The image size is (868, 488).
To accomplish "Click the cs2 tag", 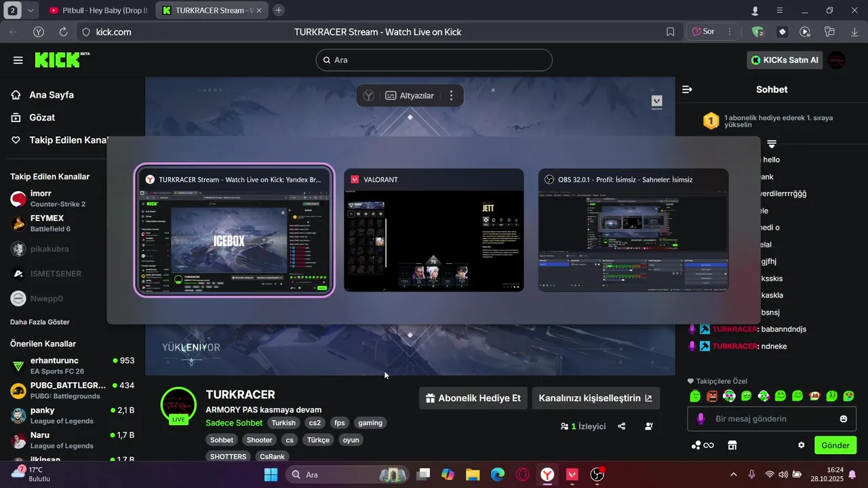I will point(315,423).
